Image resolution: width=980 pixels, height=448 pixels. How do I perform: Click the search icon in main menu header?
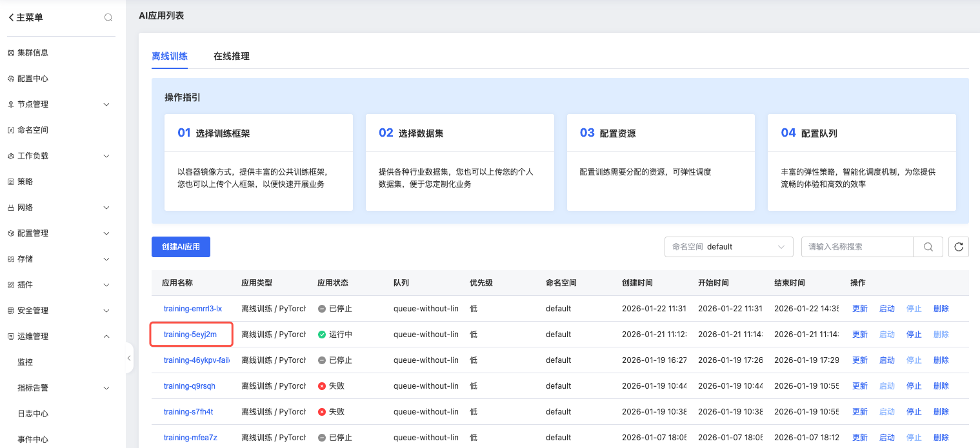108,17
